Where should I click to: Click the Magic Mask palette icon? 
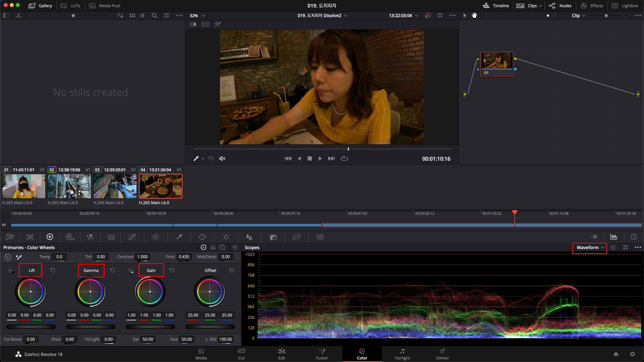pyautogui.click(x=273, y=237)
